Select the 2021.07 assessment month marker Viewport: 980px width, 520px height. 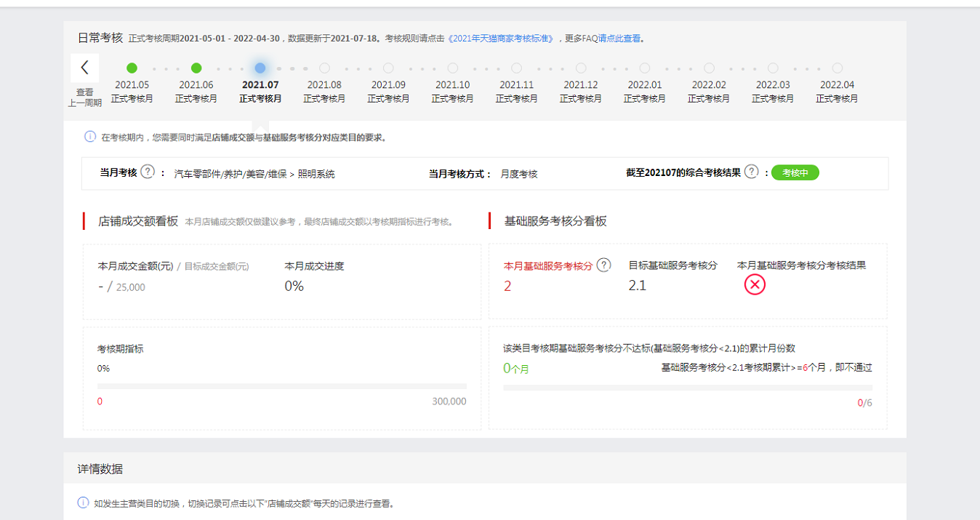tap(260, 68)
